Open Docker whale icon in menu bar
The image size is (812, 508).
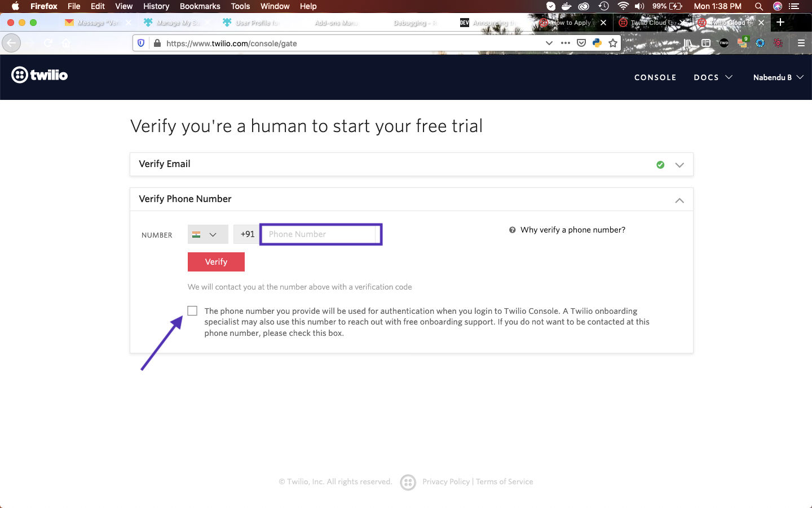point(567,6)
